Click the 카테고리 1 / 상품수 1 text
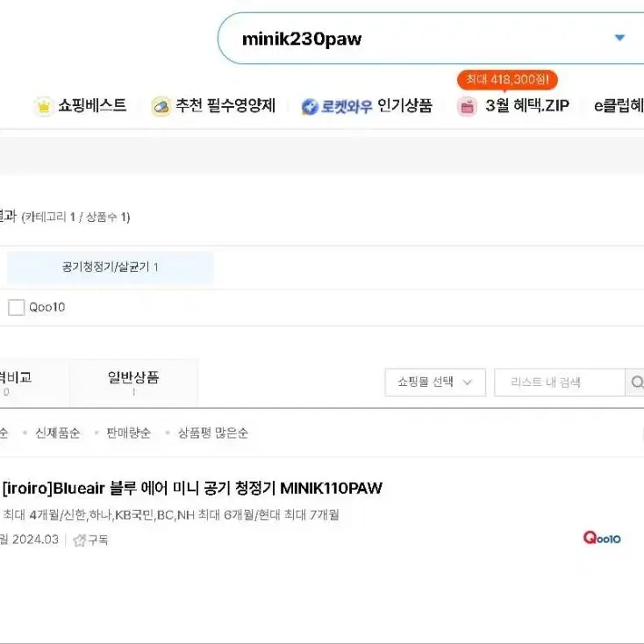644x644 pixels. click(75, 217)
